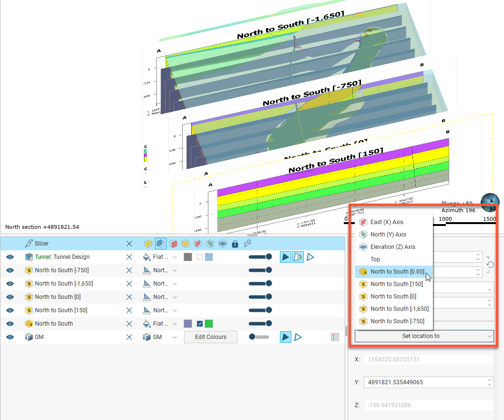Open Tunnel Design Flat colour dropdown

[174, 257]
